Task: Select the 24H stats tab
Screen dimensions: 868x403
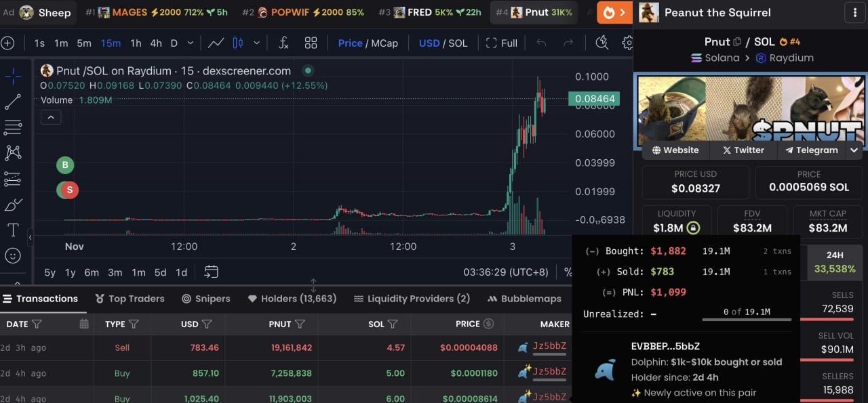Action: (835, 261)
